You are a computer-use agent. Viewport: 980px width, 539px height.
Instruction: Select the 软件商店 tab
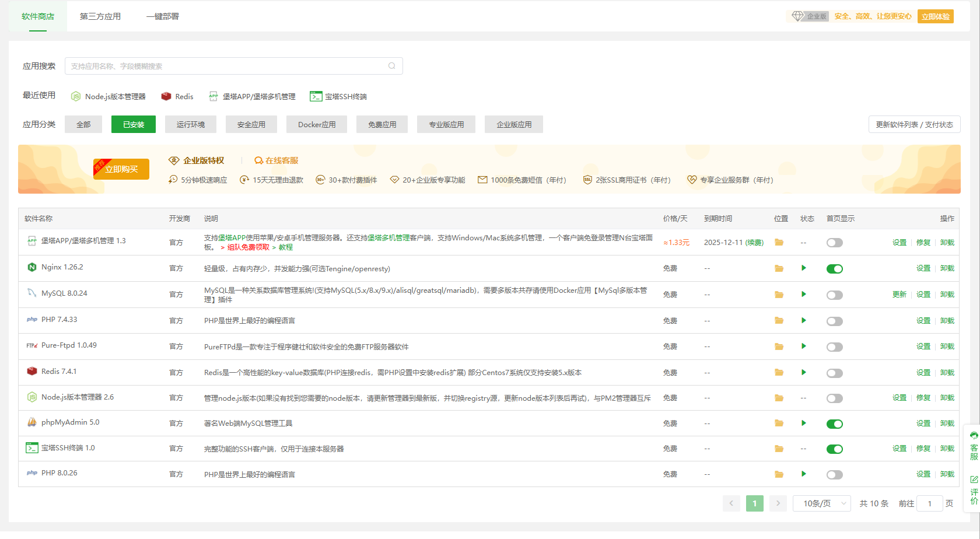point(38,16)
